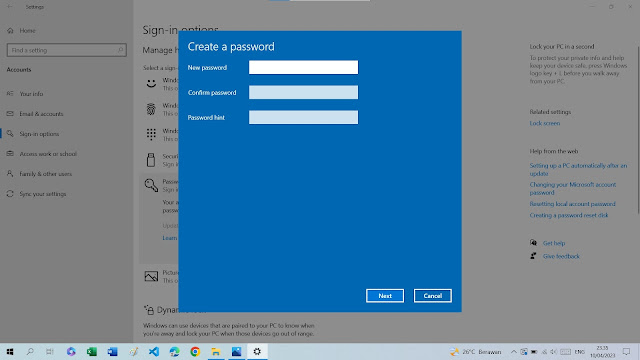The image size is (640, 360).
Task: Click the Settings back arrow
Action: click(x=9, y=7)
